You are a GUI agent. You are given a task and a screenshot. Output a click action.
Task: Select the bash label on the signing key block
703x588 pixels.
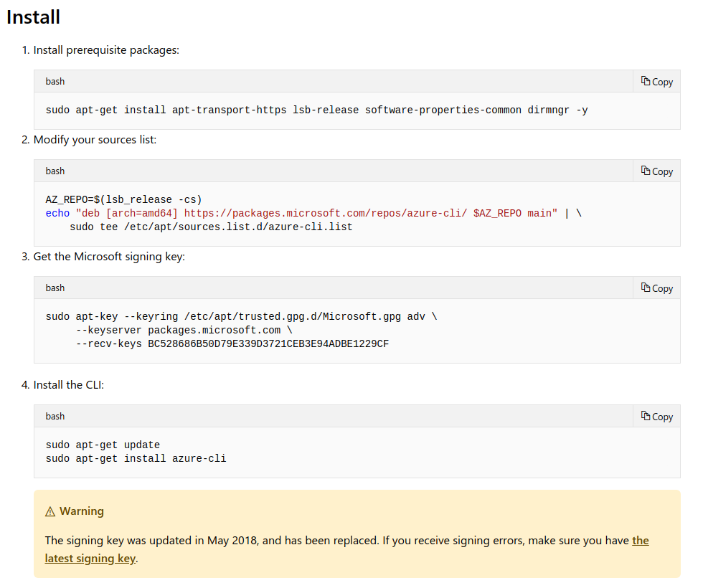click(x=55, y=288)
